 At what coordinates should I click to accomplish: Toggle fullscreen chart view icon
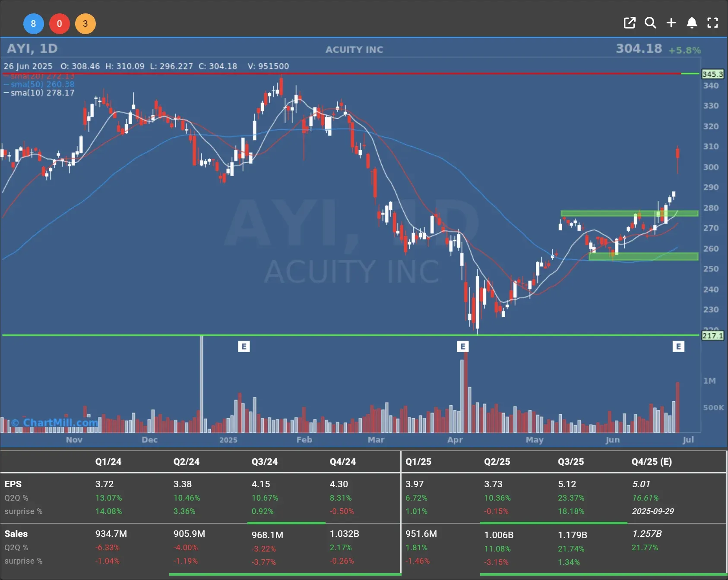(712, 23)
